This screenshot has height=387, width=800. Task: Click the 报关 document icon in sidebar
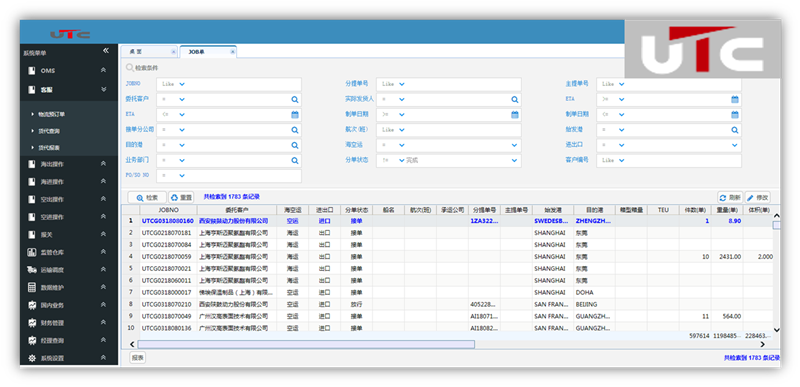coord(32,235)
